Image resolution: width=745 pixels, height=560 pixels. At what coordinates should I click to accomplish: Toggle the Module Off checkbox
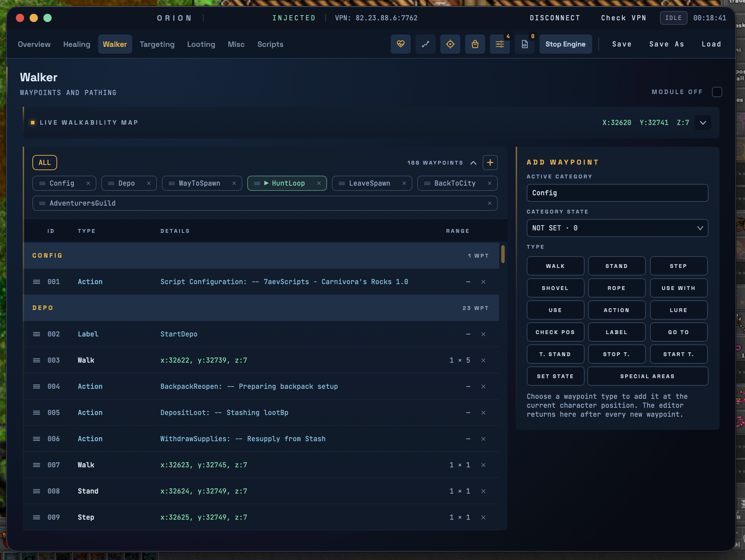pos(717,92)
